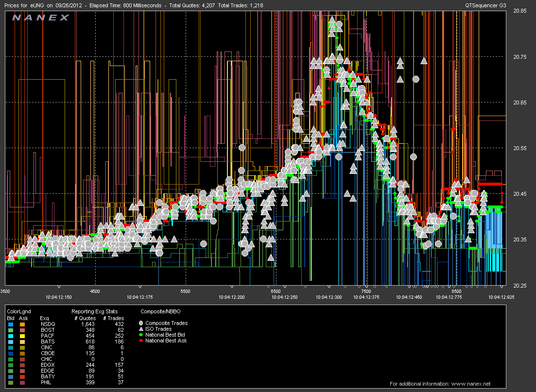This screenshot has height=392, width=536.
Task: Click the PACF exchange label
Action: pyautogui.click(x=48, y=336)
